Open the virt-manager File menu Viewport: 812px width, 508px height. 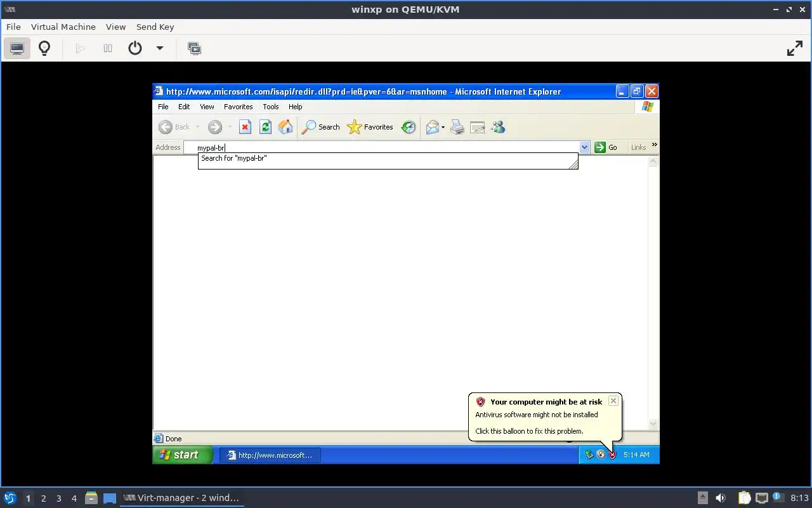click(x=13, y=27)
